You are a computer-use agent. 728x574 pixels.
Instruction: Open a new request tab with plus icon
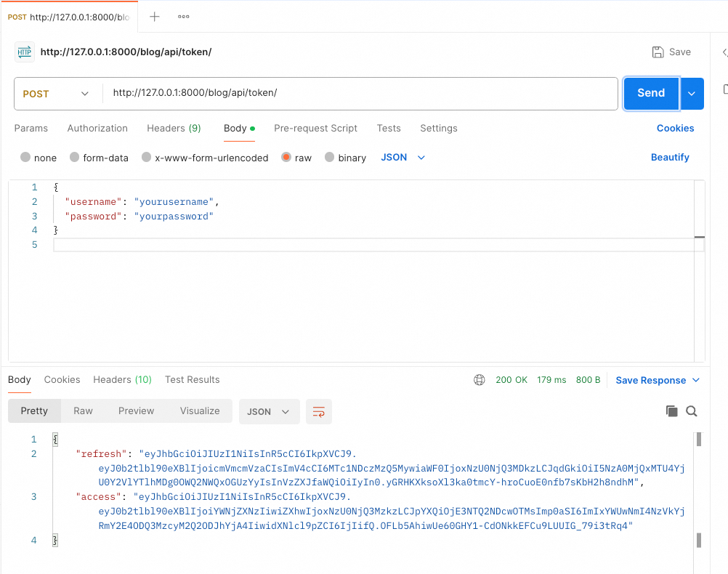tap(155, 17)
